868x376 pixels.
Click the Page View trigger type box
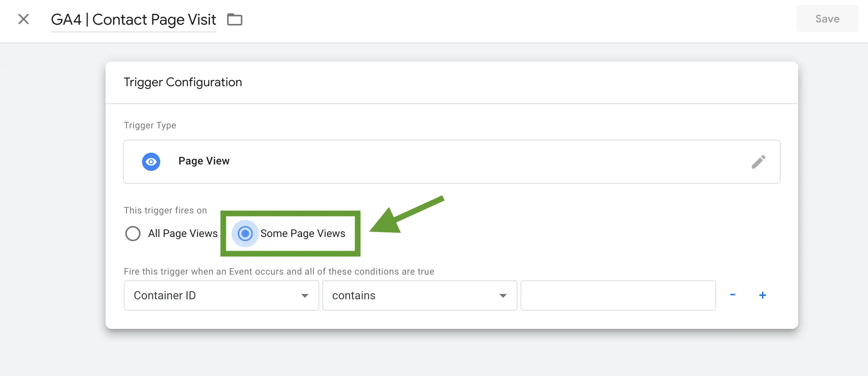452,162
